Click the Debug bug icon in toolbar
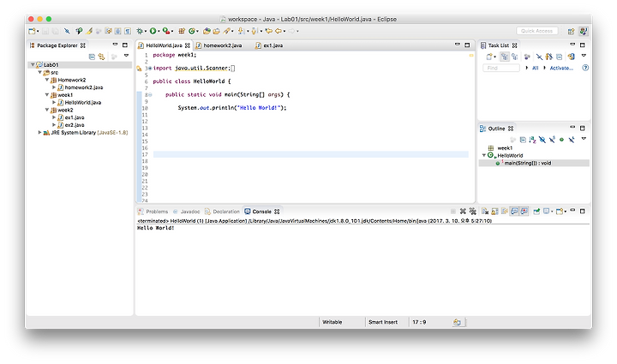Viewport: 617px width, 364px height. (140, 31)
